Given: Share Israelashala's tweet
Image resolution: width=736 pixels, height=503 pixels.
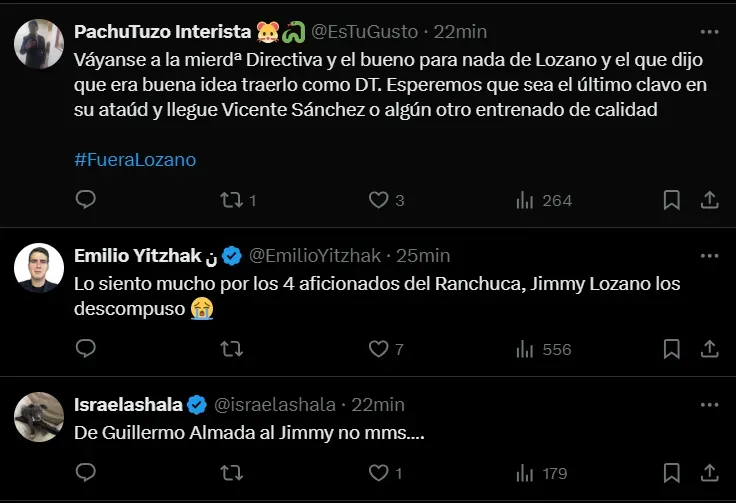Looking at the screenshot, I should (709, 473).
